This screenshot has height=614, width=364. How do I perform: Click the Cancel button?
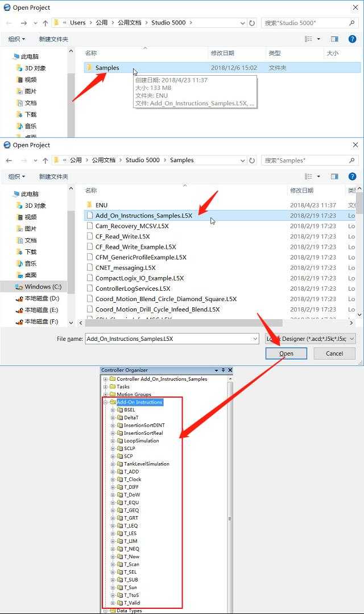tap(334, 353)
